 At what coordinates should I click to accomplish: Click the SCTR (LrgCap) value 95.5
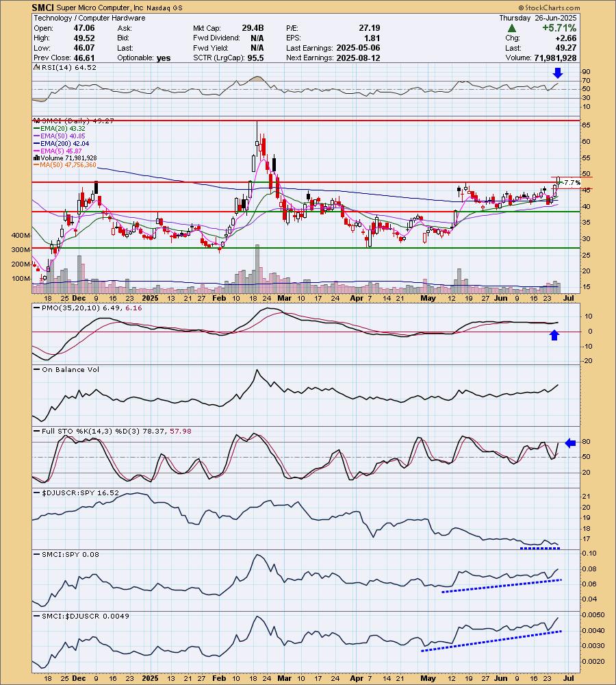[x=255, y=58]
